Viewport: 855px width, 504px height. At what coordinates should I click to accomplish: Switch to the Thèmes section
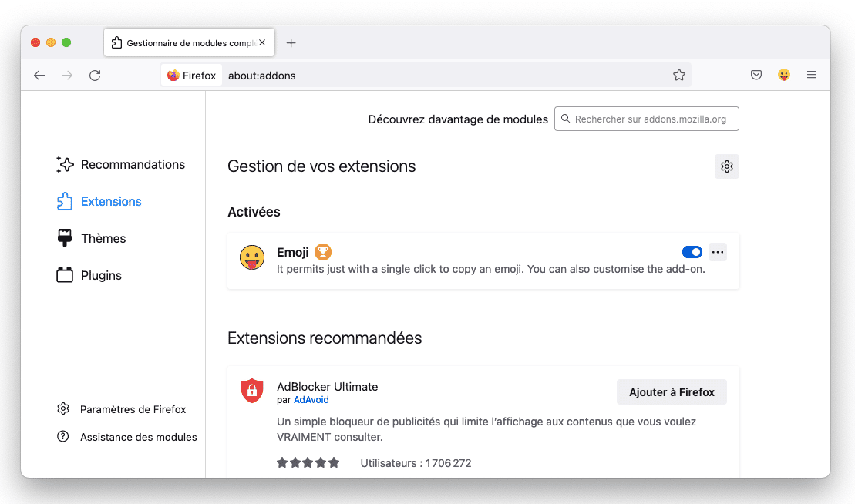[103, 239]
